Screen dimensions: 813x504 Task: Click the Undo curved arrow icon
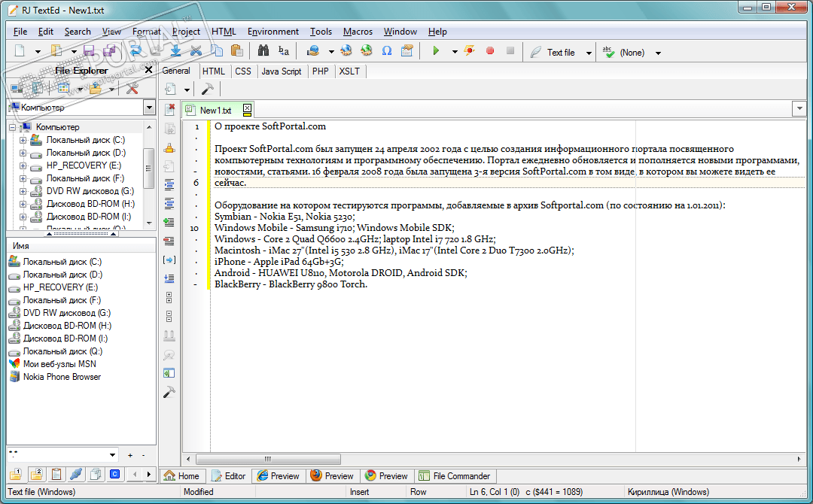click(x=136, y=50)
